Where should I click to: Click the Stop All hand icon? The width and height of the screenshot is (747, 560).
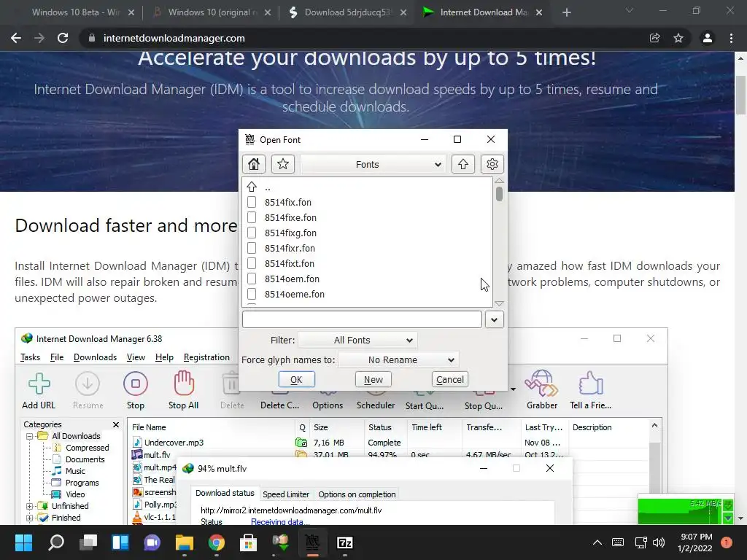(x=183, y=384)
